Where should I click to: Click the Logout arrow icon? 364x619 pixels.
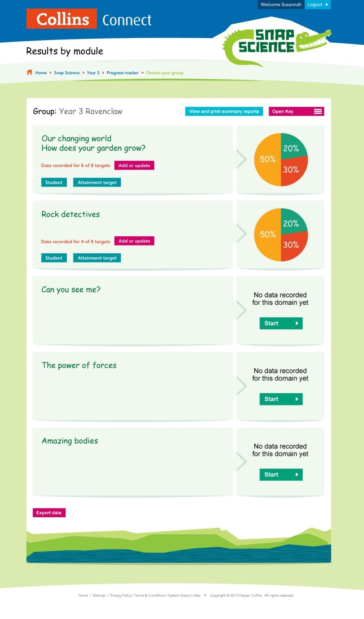tap(327, 5)
